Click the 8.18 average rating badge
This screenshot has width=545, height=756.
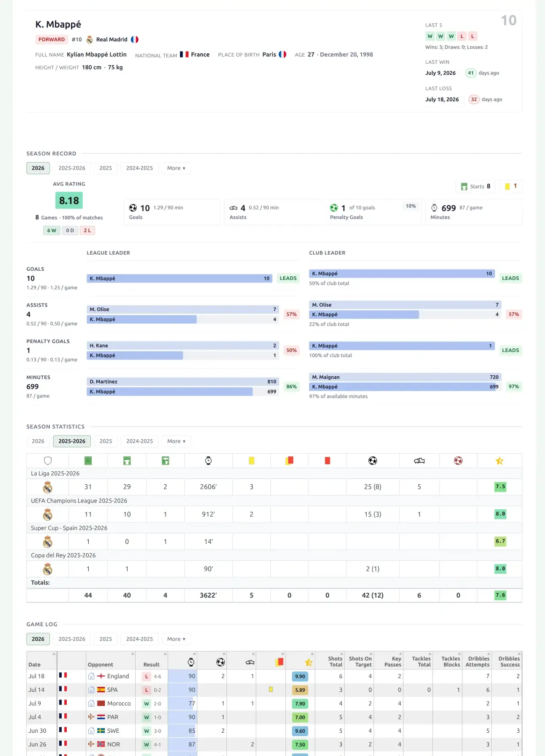click(x=69, y=201)
